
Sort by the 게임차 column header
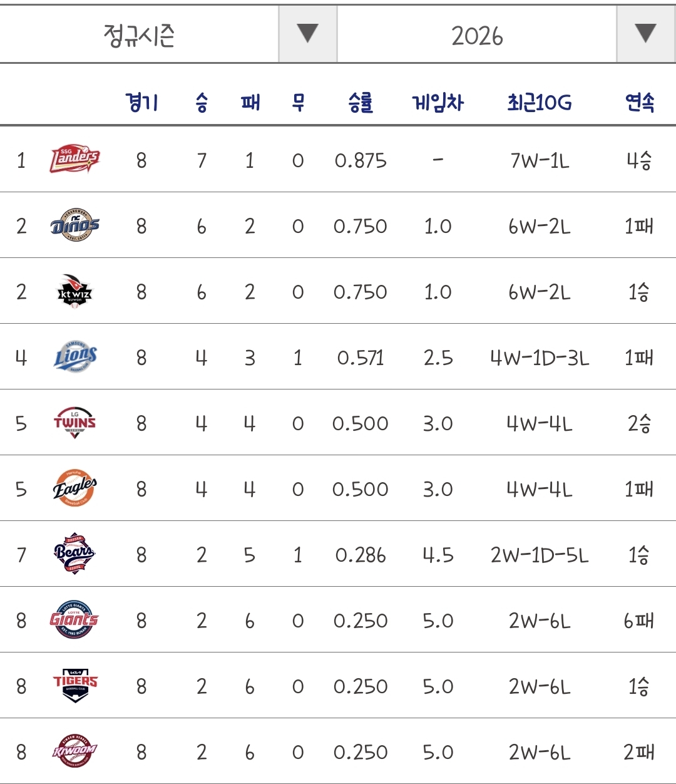[438, 102]
